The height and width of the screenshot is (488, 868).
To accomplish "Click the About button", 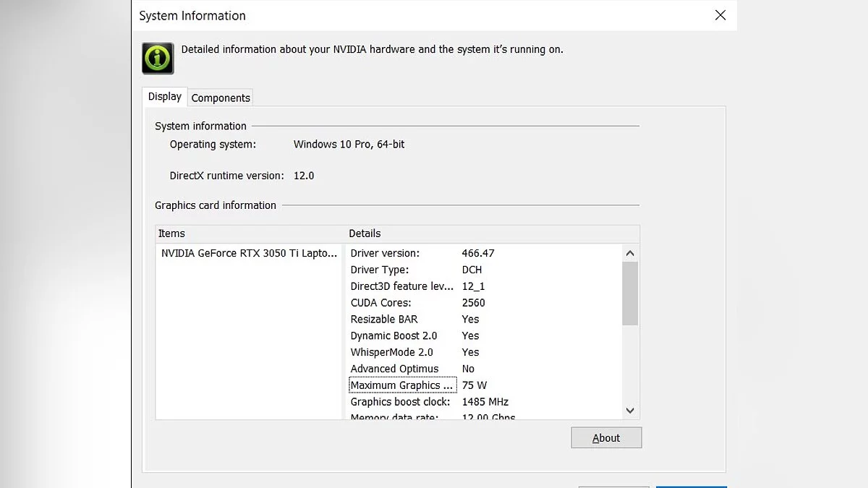I will pos(606,437).
